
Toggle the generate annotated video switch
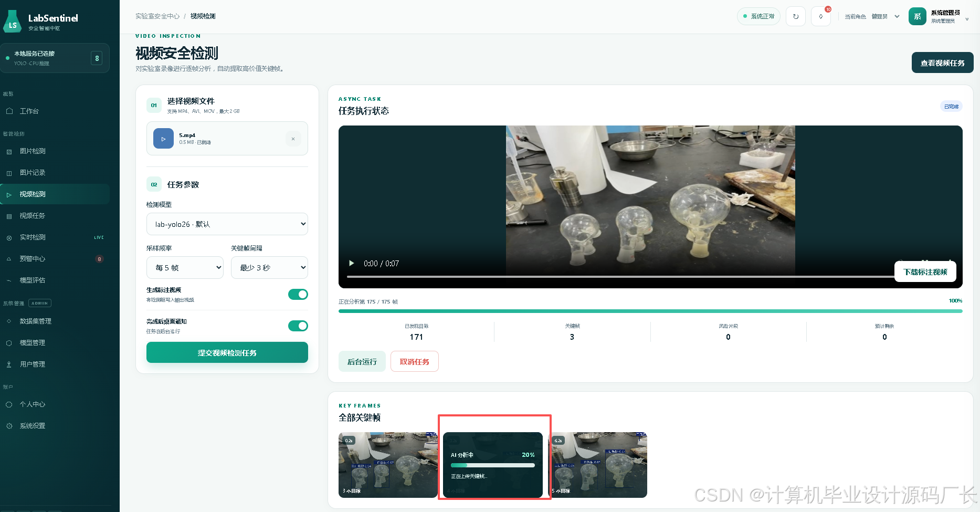coord(298,294)
